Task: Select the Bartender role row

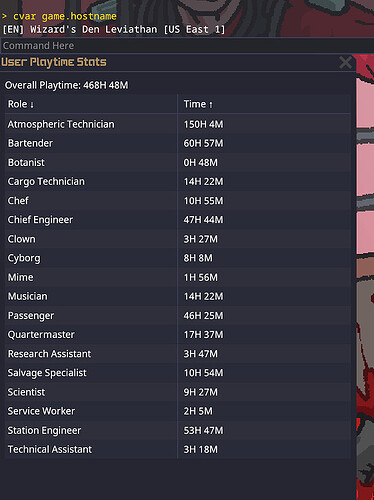Action: point(178,143)
